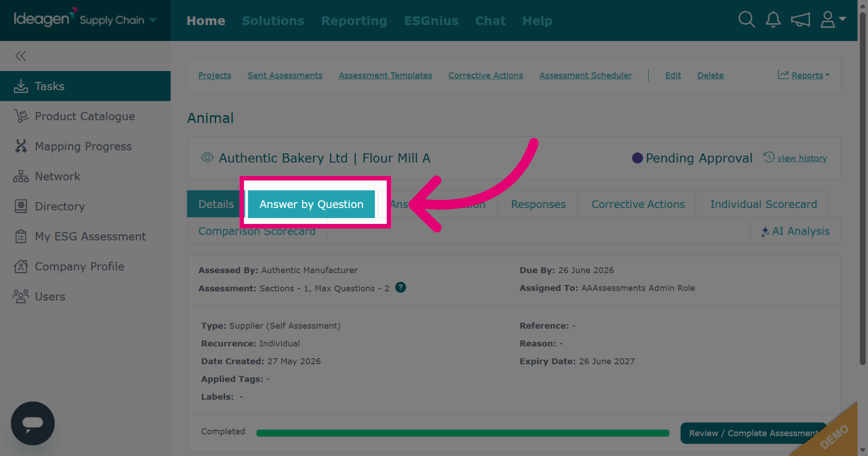Viewport: 868px width, 456px height.
Task: Open My ESG Assessment in sidebar
Action: point(85,236)
